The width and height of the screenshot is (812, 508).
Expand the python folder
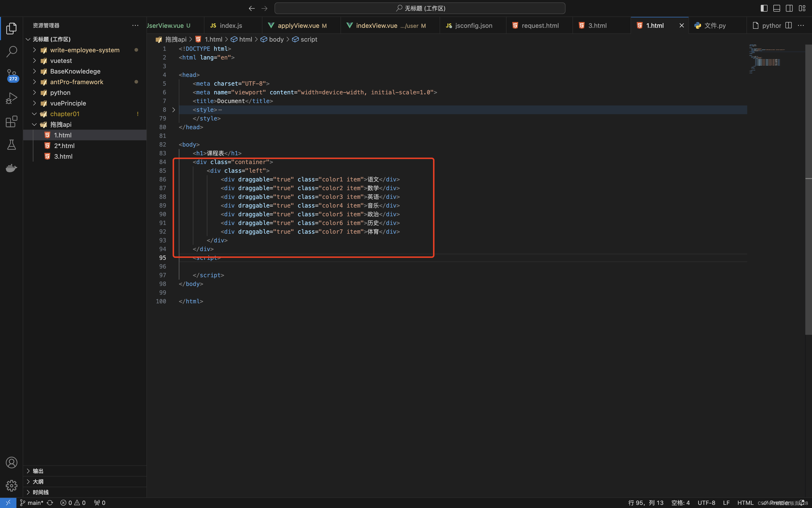coord(34,92)
